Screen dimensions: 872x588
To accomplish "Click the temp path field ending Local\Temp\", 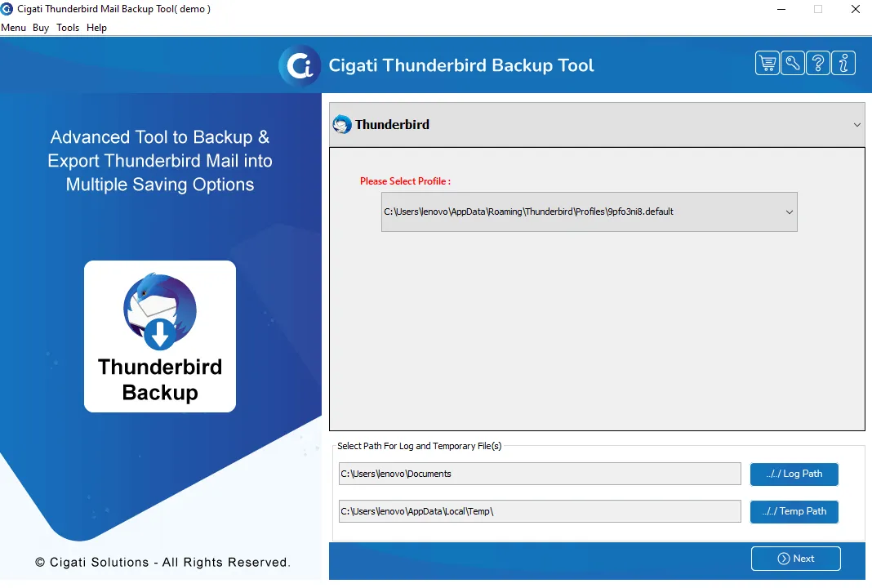I will (x=540, y=511).
